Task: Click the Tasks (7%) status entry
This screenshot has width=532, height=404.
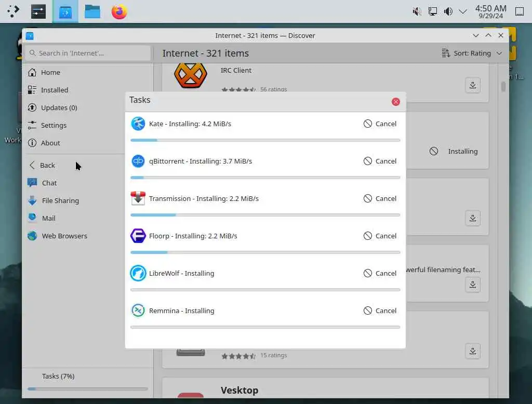Action: pos(58,376)
